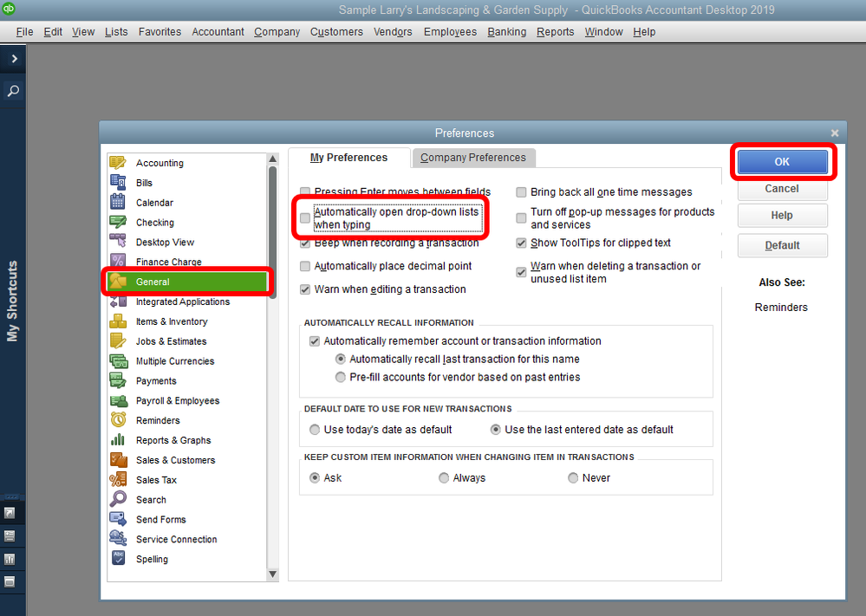This screenshot has width=866, height=616.
Task: Open the Window menu
Action: point(603,32)
